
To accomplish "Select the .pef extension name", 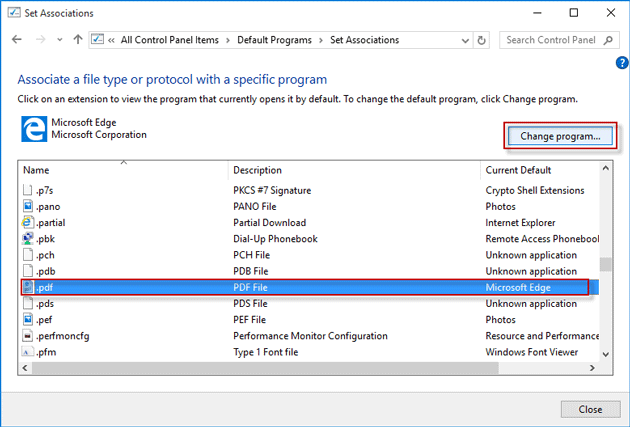I will (x=44, y=320).
